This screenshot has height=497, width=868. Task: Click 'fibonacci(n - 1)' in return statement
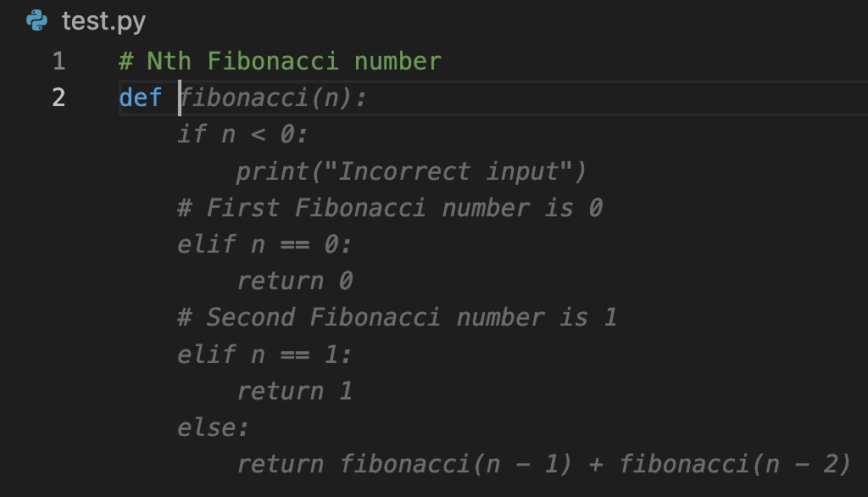click(455, 464)
